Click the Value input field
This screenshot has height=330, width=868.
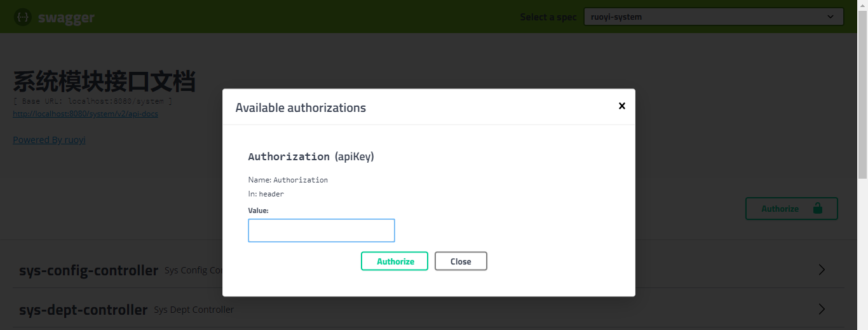point(321,230)
